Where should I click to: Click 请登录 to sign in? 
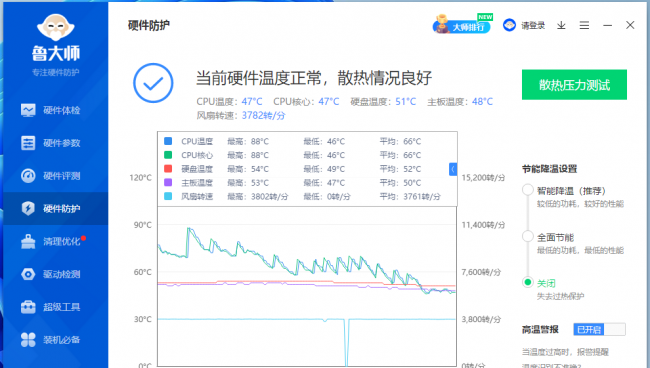pos(533,26)
